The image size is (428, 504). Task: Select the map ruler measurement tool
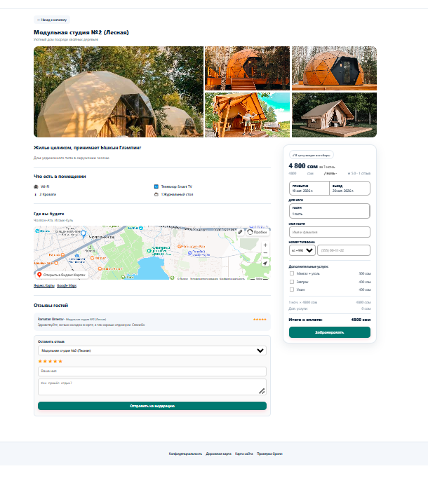241,232
